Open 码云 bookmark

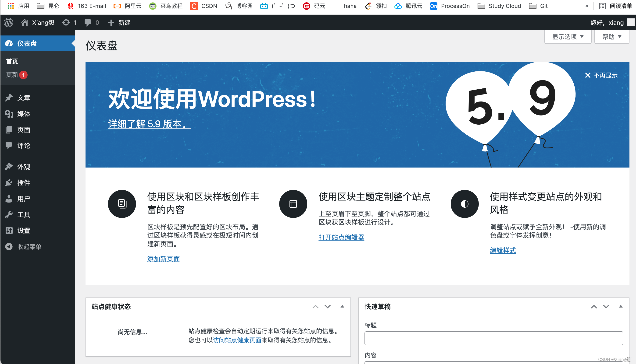tap(314, 6)
